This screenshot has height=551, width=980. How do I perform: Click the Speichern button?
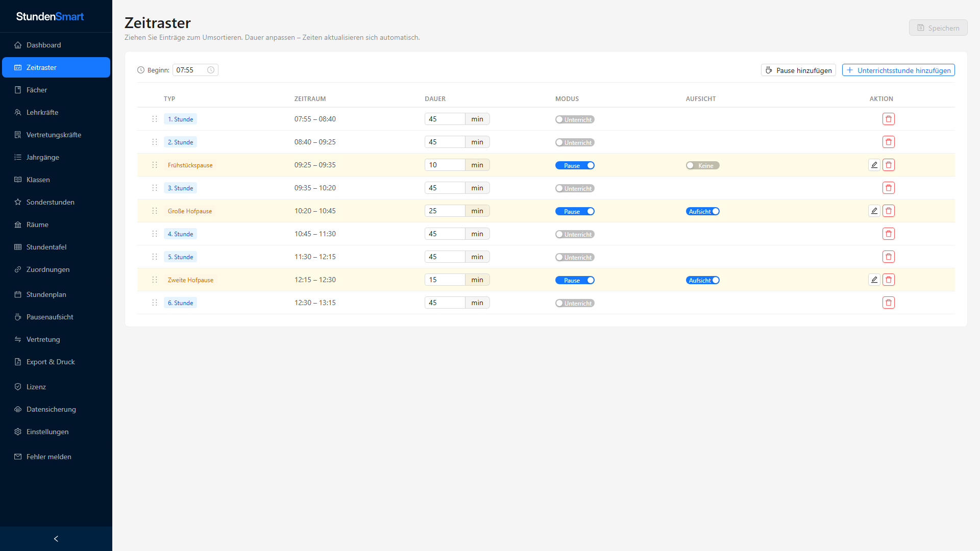point(938,28)
